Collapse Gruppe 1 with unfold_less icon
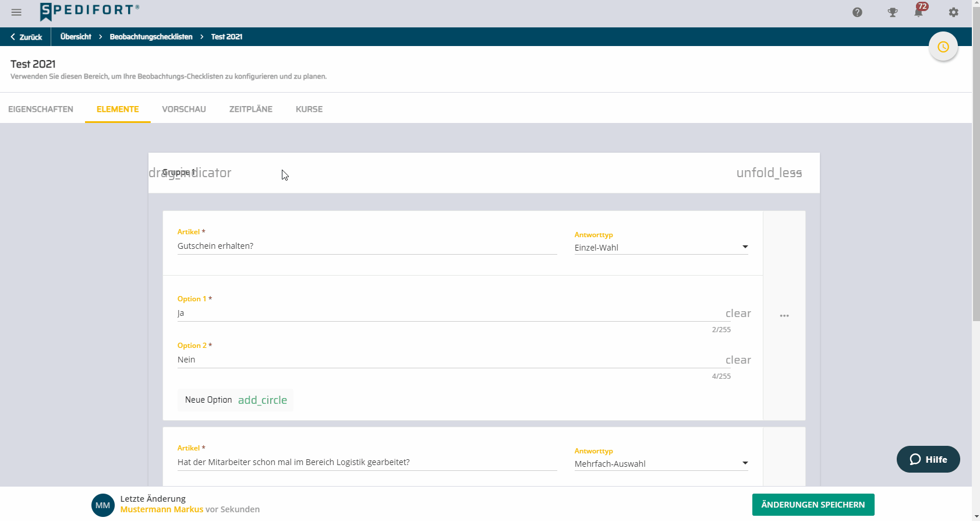This screenshot has height=521, width=980. click(x=769, y=173)
